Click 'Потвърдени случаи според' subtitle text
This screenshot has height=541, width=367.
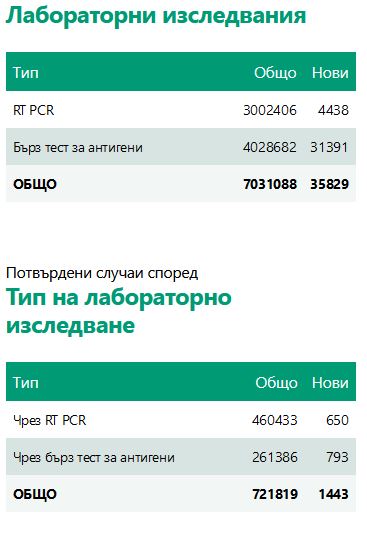point(102,273)
